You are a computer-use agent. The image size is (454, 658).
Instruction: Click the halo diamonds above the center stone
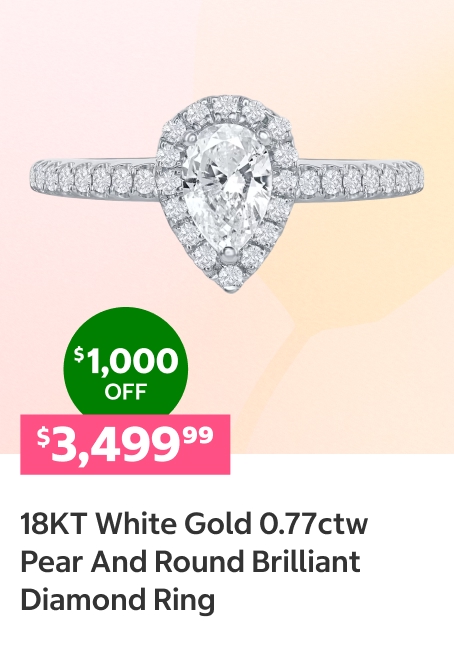pyautogui.click(x=227, y=107)
